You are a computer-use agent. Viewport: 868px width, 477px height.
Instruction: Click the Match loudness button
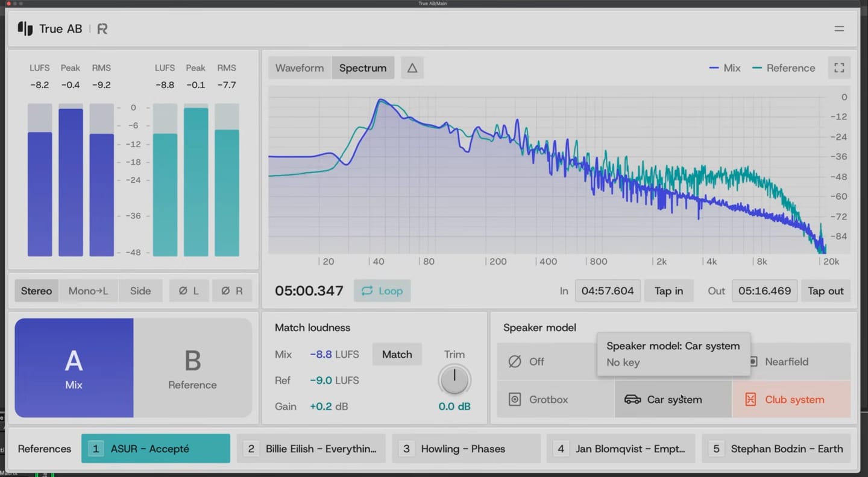click(x=397, y=354)
